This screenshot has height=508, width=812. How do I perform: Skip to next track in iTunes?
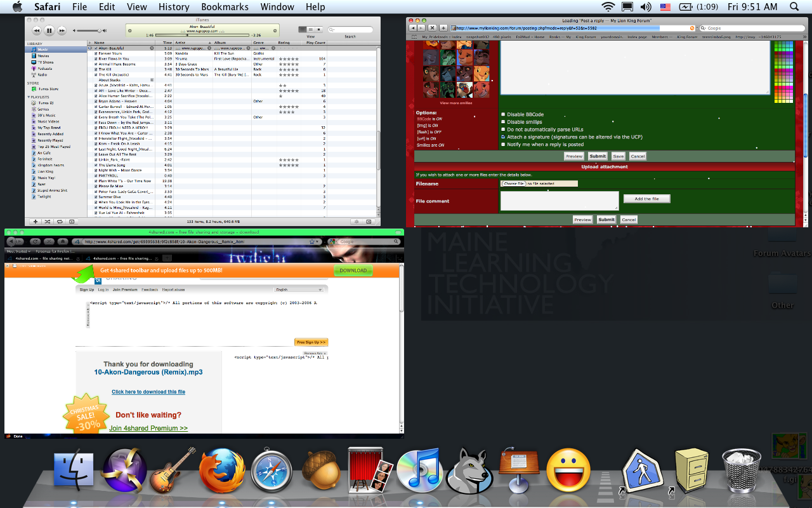pos(62,30)
